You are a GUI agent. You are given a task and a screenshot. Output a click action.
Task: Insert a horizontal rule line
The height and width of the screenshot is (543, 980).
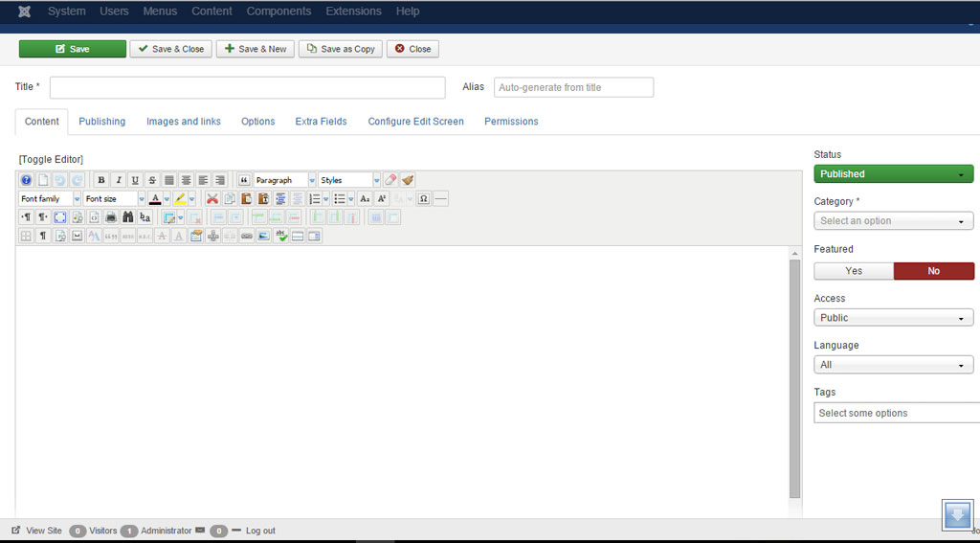coord(440,199)
